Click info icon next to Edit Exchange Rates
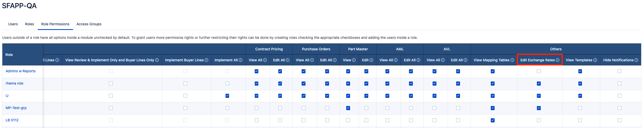 click(557, 60)
